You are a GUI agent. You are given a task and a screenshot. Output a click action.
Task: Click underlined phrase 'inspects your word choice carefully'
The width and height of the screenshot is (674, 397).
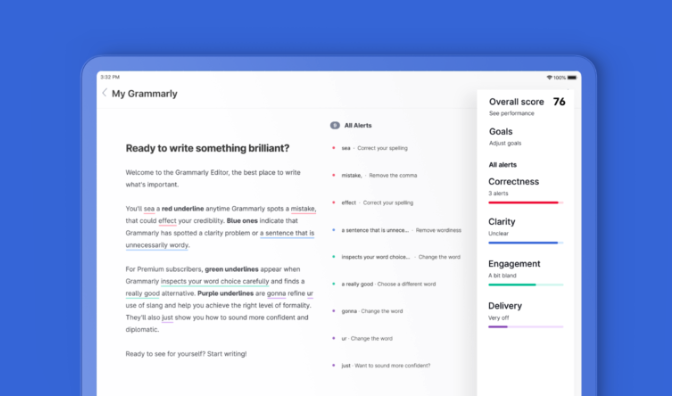[214, 281]
